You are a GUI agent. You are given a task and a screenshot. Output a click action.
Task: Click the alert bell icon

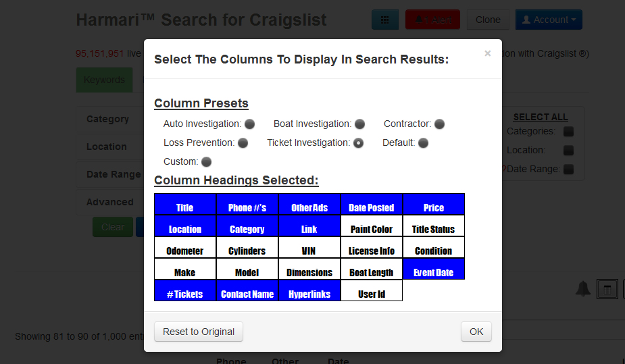click(583, 289)
